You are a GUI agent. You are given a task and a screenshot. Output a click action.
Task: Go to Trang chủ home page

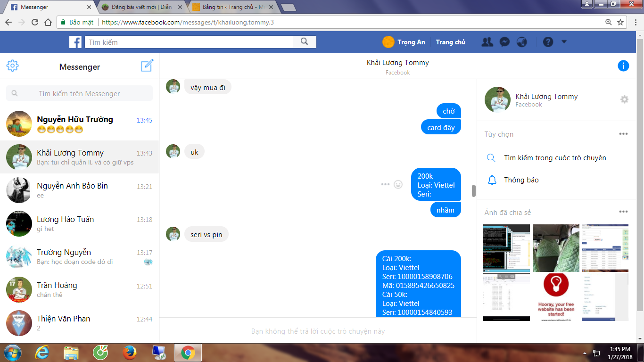450,42
